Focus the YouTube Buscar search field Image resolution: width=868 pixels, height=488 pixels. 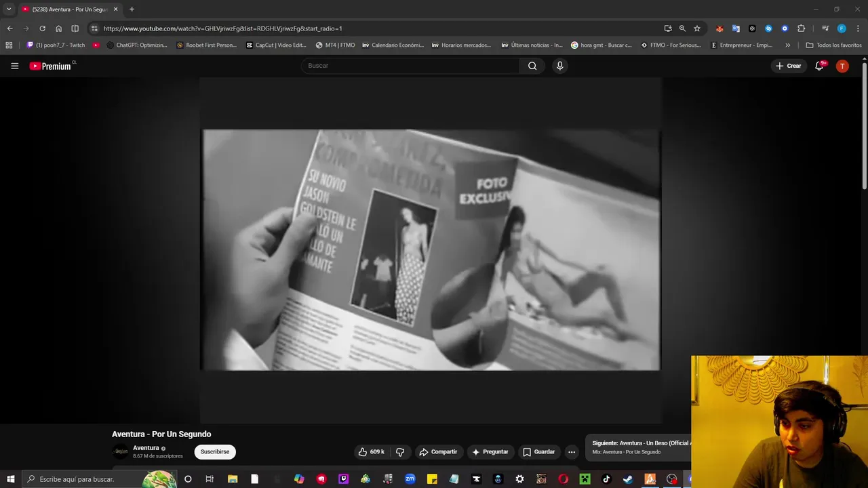tap(410, 66)
